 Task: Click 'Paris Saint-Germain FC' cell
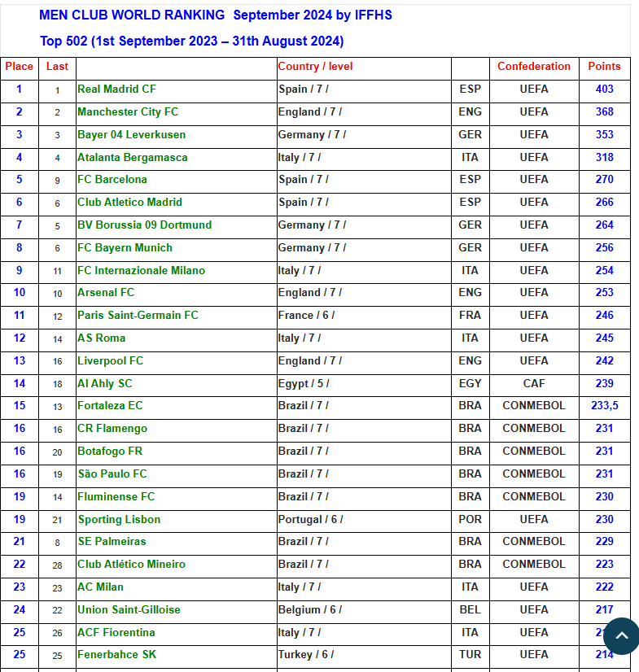177,316
